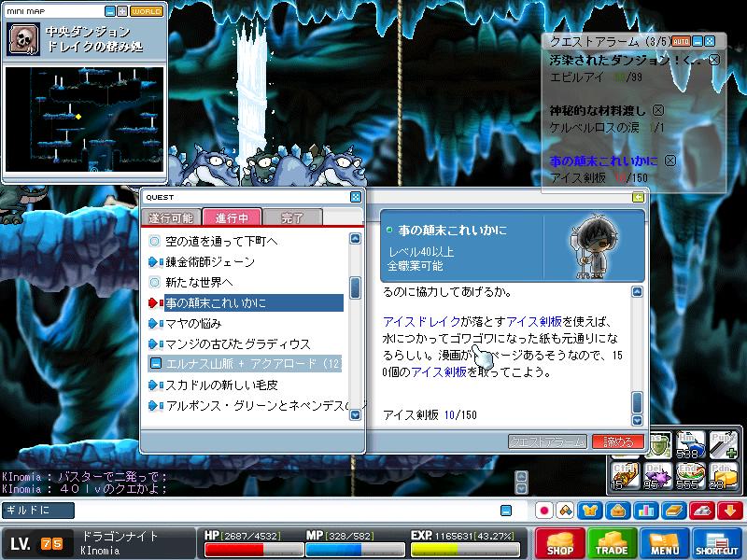The width and height of the screenshot is (747, 560).
Task: Click the pink dot cash icon
Action: tap(543, 511)
